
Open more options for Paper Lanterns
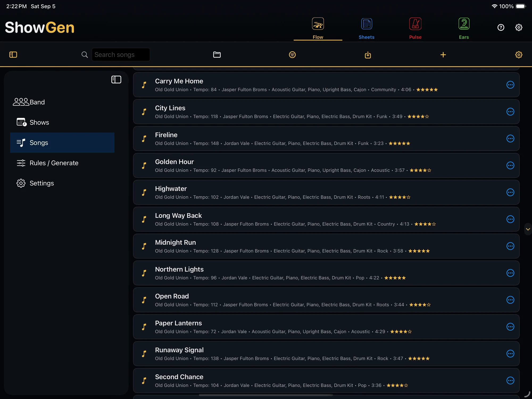click(510, 327)
